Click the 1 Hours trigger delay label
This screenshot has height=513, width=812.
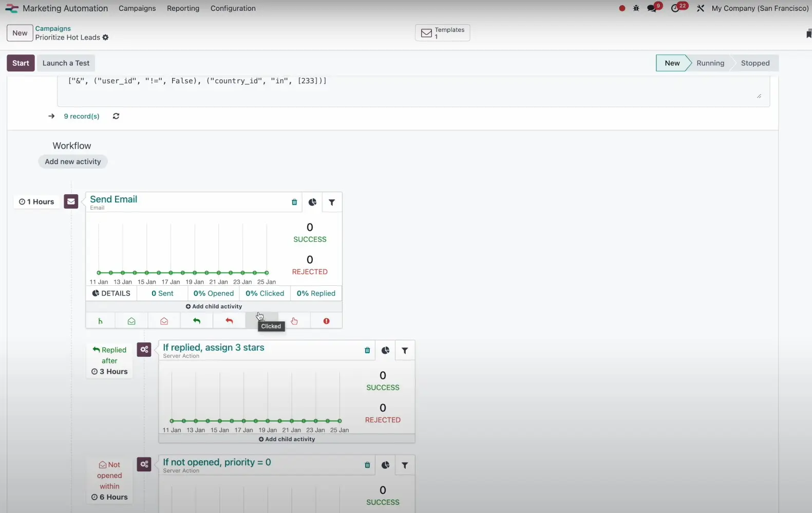coord(36,201)
